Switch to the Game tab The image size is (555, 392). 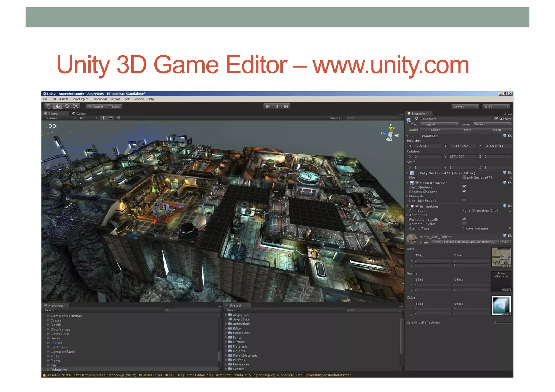click(x=79, y=114)
